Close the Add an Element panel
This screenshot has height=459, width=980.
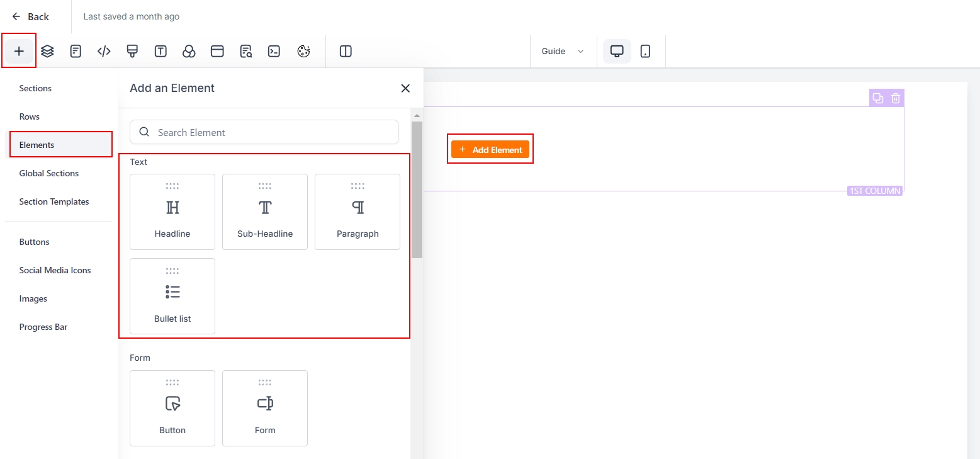click(405, 88)
